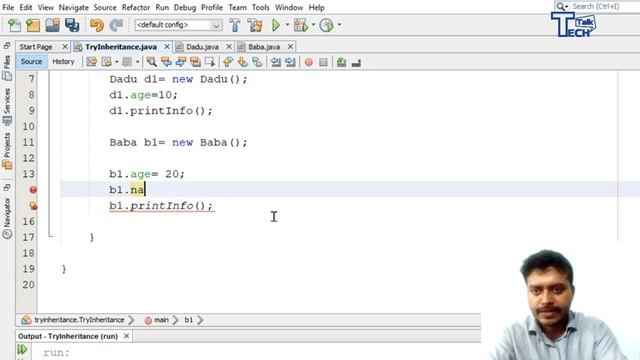Click the Last Edit icon
The height and width of the screenshot is (360, 640).
click(92, 62)
